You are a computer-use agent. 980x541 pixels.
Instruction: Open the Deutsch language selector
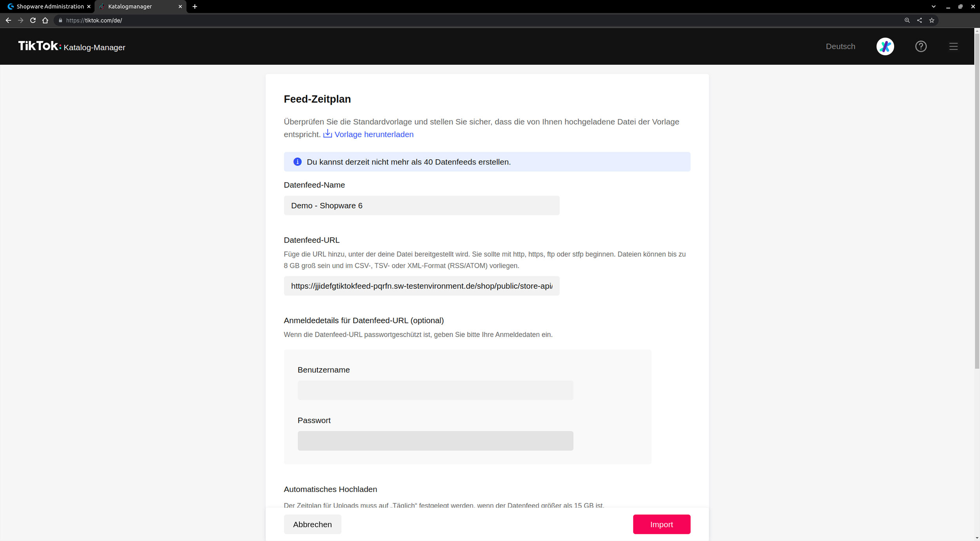pos(840,46)
